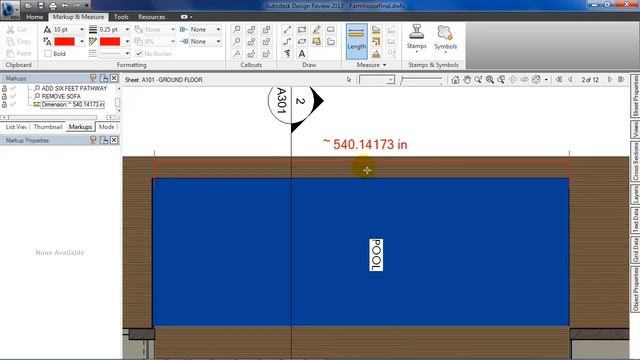Click the zoom slider in canvas toolbar

pos(421,80)
